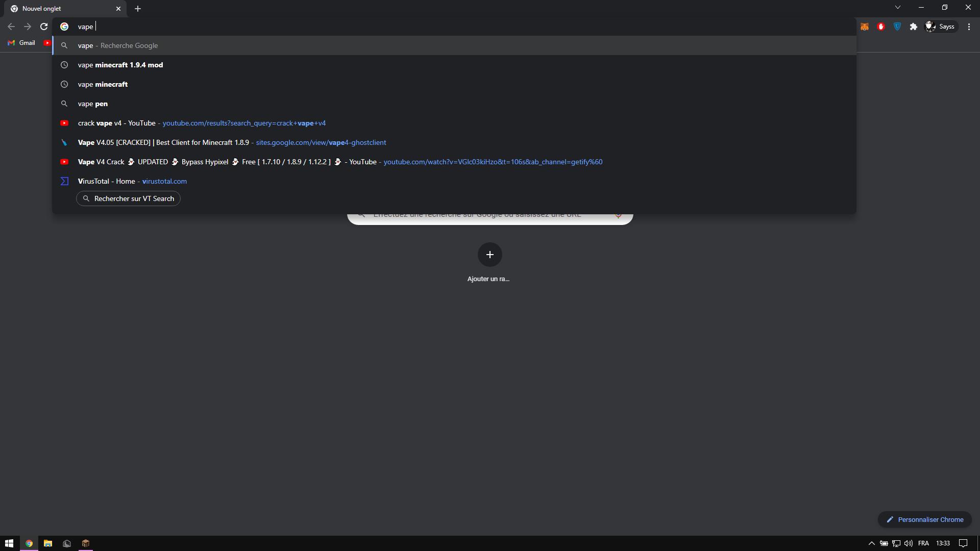The width and height of the screenshot is (980, 551).
Task: Select the "vape minecraft" history suggestion
Action: 103,84
